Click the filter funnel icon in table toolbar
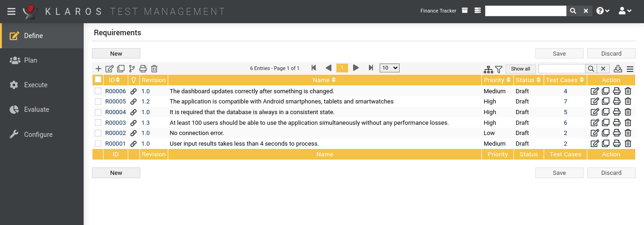The width and height of the screenshot is (644, 225). [x=499, y=69]
